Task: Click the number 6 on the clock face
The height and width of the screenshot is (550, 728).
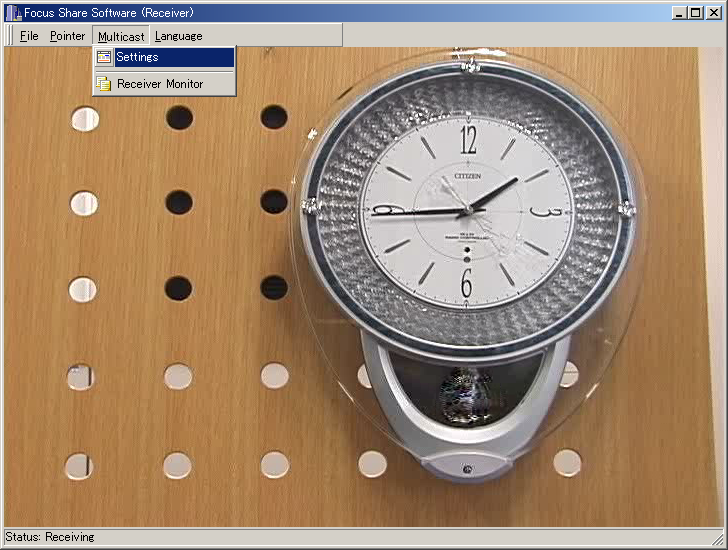Action: pyautogui.click(x=466, y=283)
